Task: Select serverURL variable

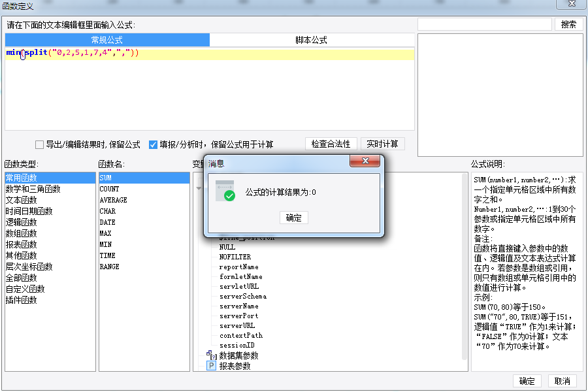Action: pyautogui.click(x=237, y=325)
